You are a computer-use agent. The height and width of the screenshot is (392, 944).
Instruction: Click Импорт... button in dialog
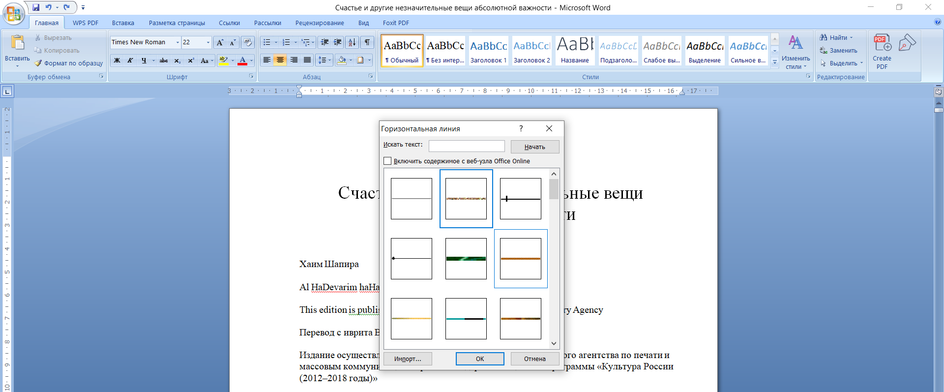coord(408,358)
